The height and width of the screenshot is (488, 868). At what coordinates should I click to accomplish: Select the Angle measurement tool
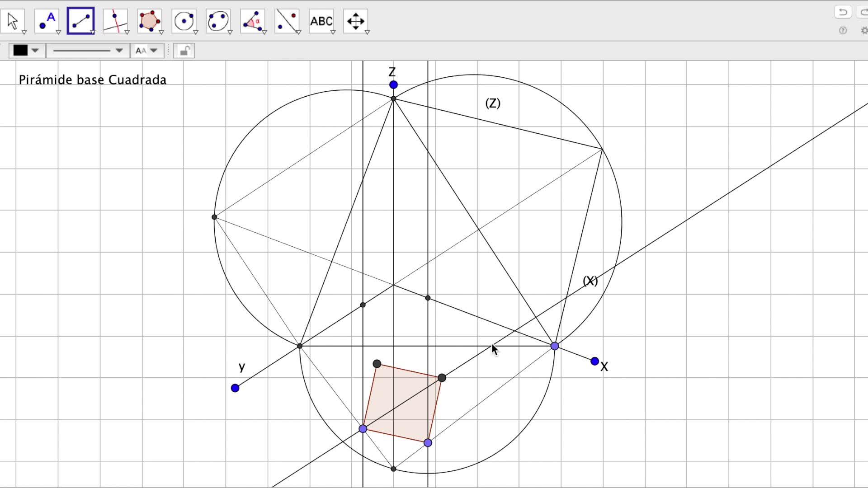coord(252,21)
